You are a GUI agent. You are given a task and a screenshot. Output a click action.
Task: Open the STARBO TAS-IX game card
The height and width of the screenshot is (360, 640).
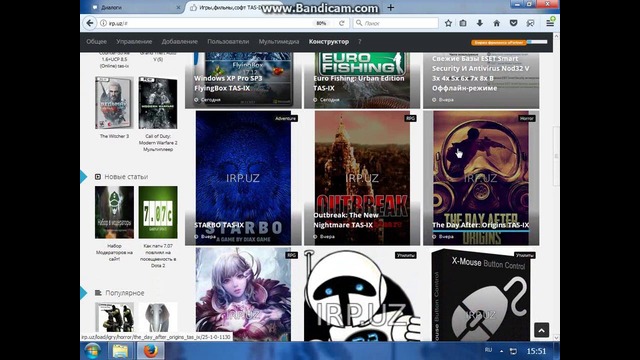243,178
